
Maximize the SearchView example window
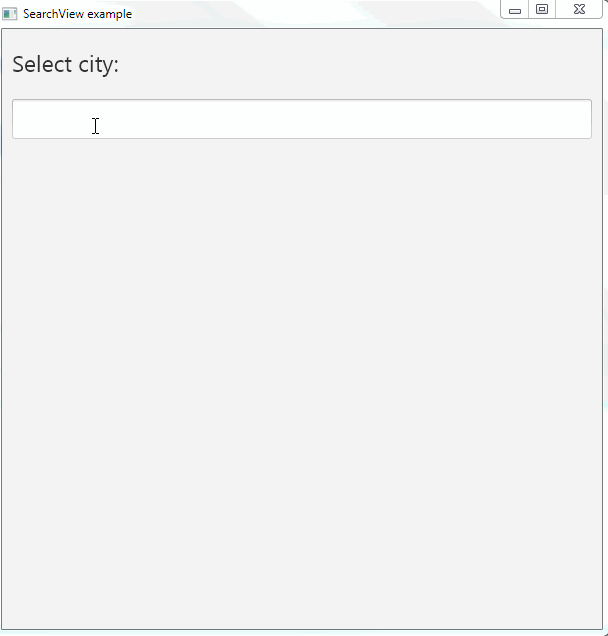(x=542, y=9)
